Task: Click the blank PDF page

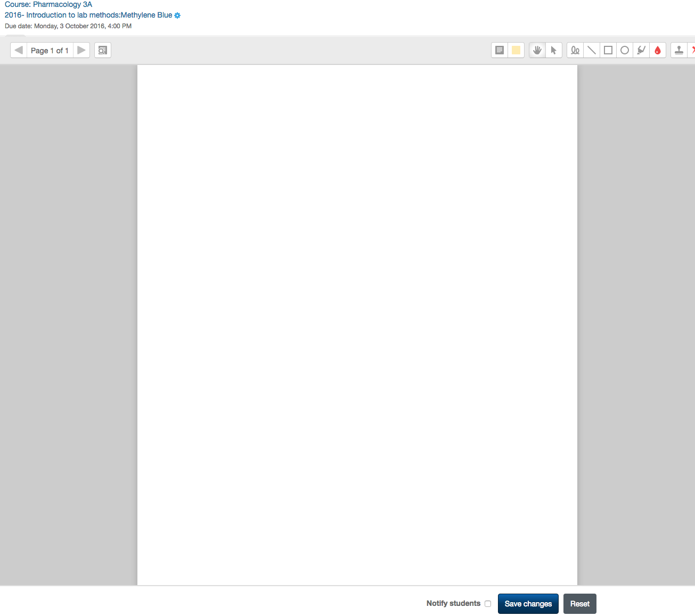Action: pos(357,325)
